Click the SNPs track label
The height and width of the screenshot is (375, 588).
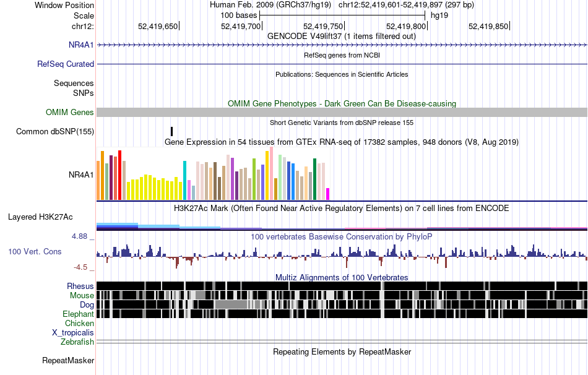point(84,93)
